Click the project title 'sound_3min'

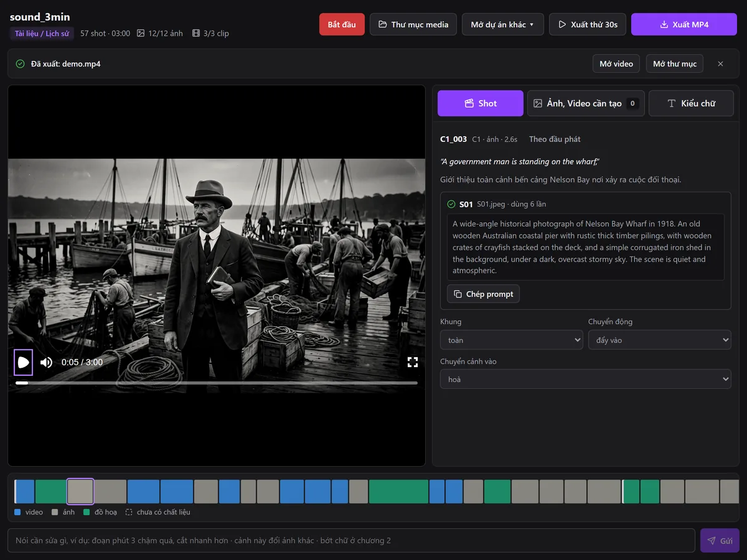click(x=40, y=17)
